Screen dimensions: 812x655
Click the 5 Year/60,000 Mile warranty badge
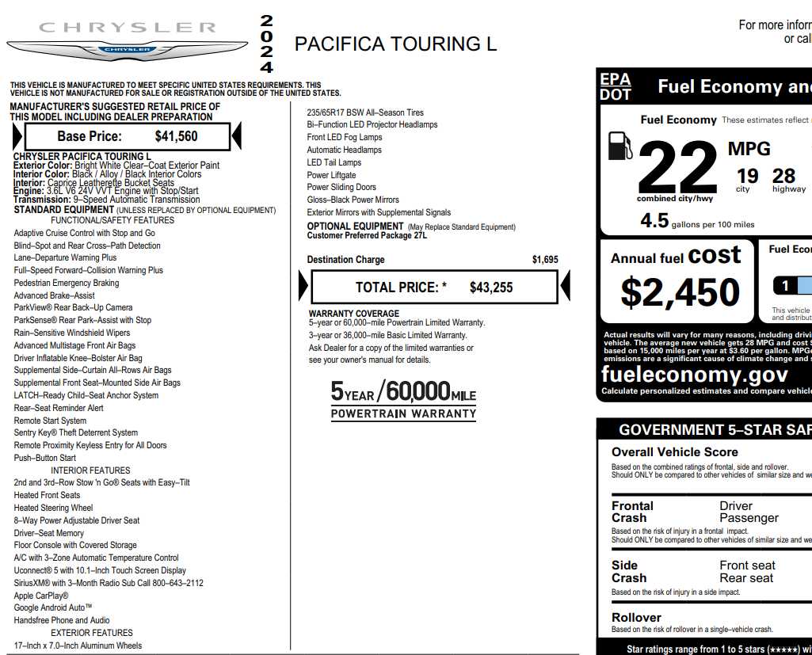tap(403, 399)
